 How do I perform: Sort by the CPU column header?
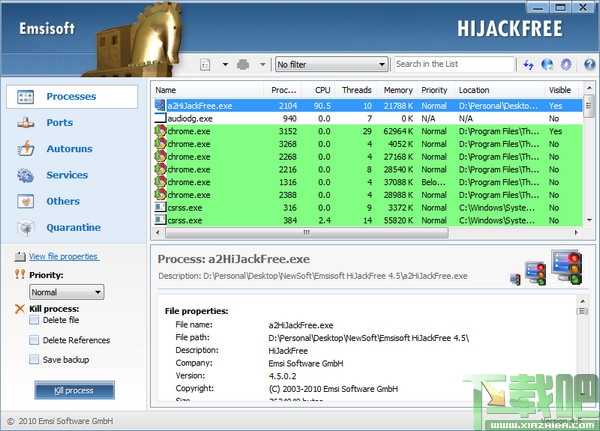coord(321,90)
